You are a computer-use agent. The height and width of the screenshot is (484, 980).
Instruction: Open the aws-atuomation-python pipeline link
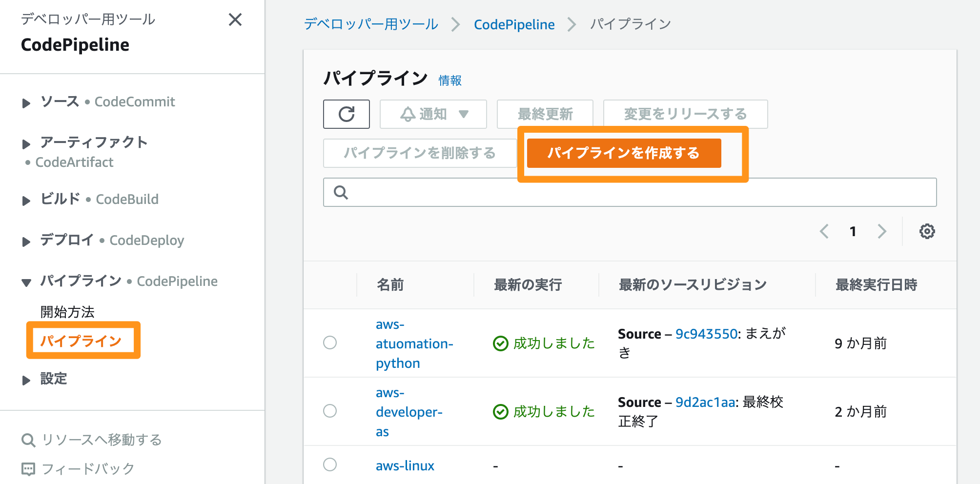[x=414, y=343]
